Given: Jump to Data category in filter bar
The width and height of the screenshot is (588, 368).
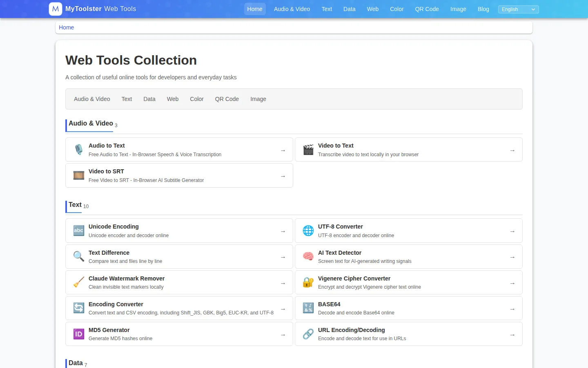Looking at the screenshot, I should pos(149,99).
